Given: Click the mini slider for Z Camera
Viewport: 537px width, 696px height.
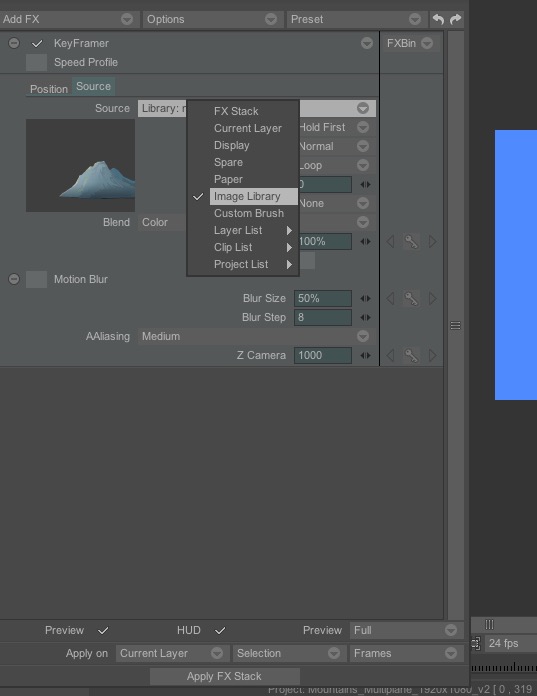Looking at the screenshot, I should (365, 355).
